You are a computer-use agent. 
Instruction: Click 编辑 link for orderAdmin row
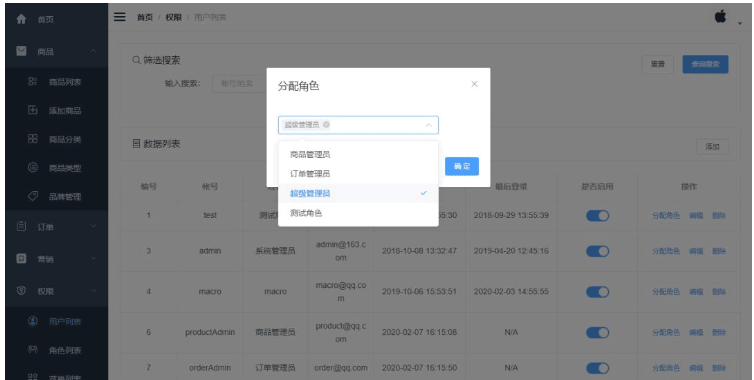tap(696, 368)
